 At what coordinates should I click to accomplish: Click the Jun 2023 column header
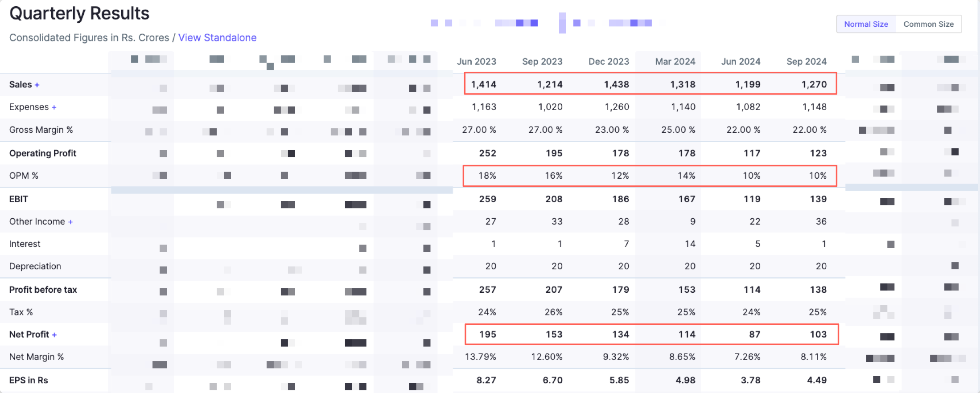tap(476, 61)
